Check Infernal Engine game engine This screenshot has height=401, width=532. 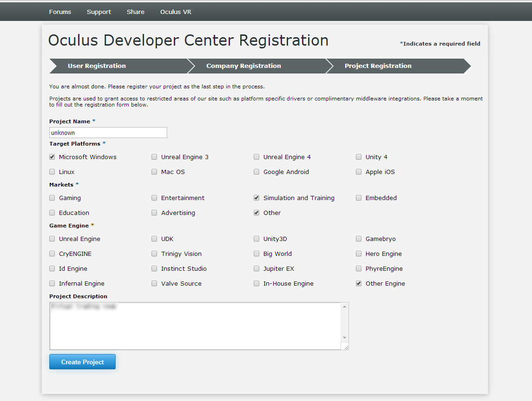[52, 283]
